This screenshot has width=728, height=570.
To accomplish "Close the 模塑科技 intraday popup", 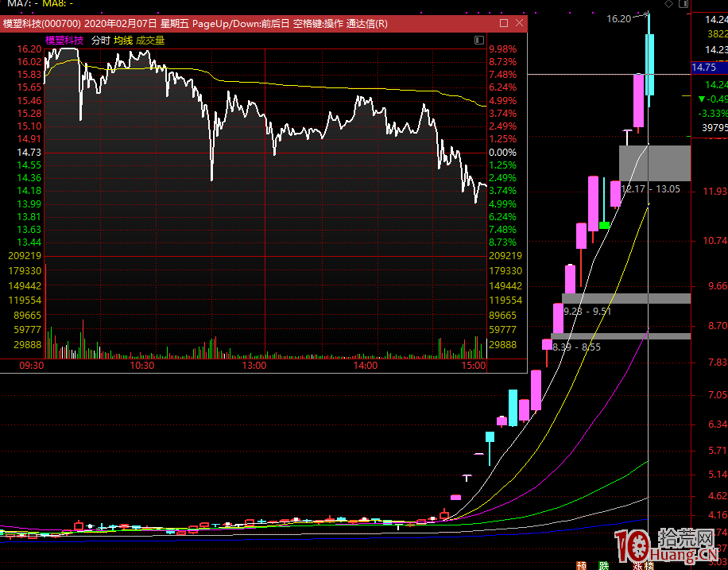I will point(520,23).
